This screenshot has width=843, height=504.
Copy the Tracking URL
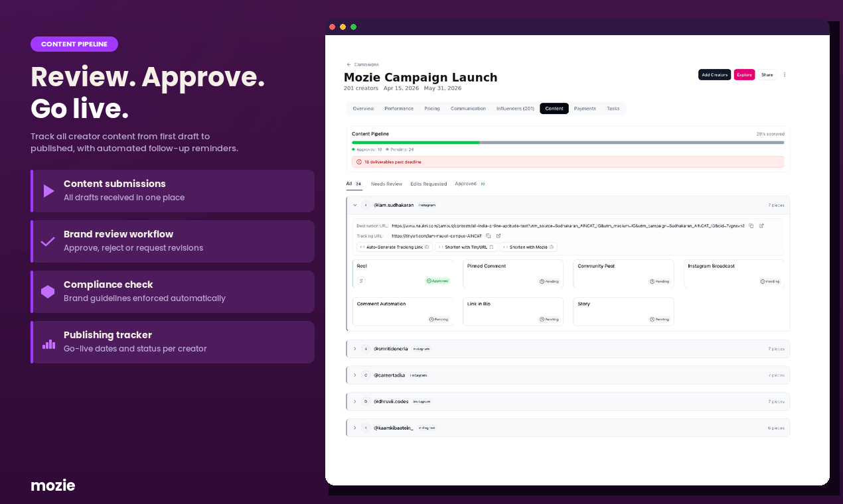(x=488, y=236)
